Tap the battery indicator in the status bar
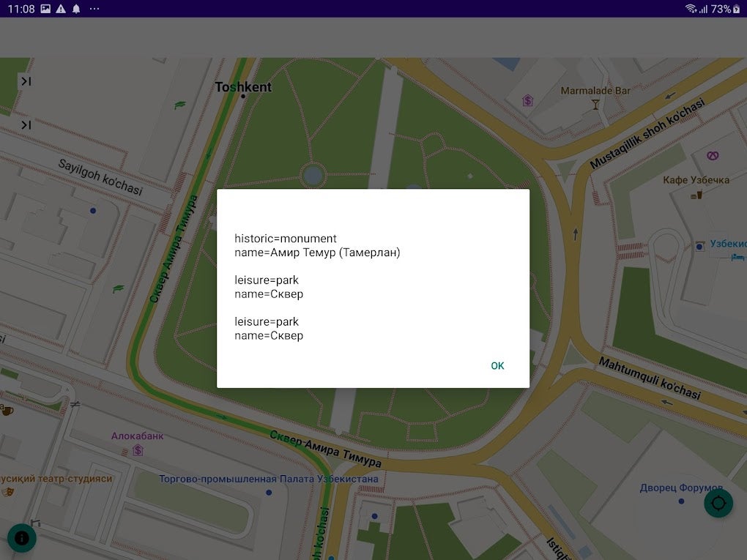This screenshot has height=560, width=747. pos(737,9)
